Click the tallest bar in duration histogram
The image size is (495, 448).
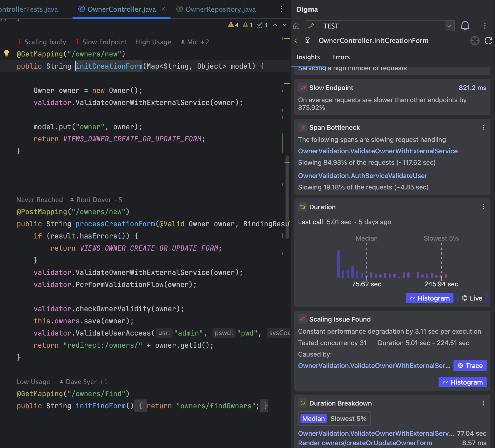tap(338, 264)
